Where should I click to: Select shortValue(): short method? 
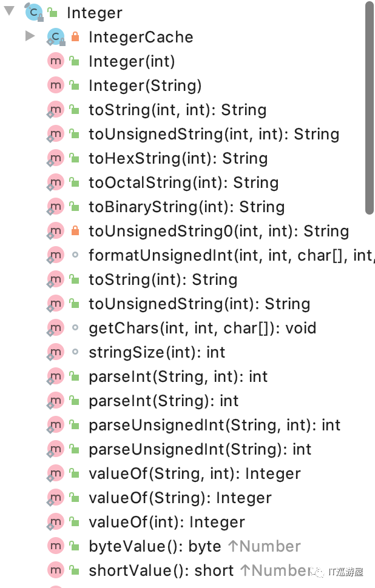tap(161, 570)
